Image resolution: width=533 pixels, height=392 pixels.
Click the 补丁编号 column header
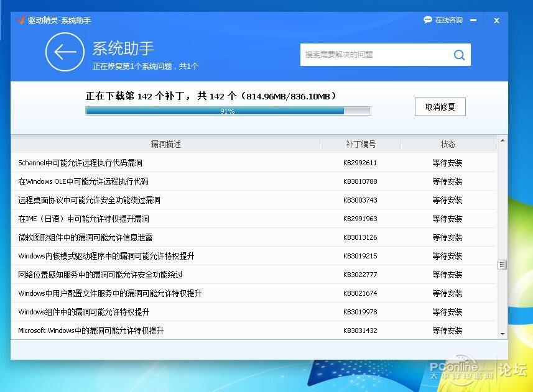pos(361,144)
